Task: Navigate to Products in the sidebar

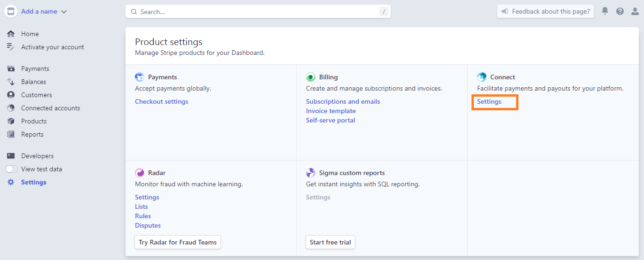Action: [34, 121]
